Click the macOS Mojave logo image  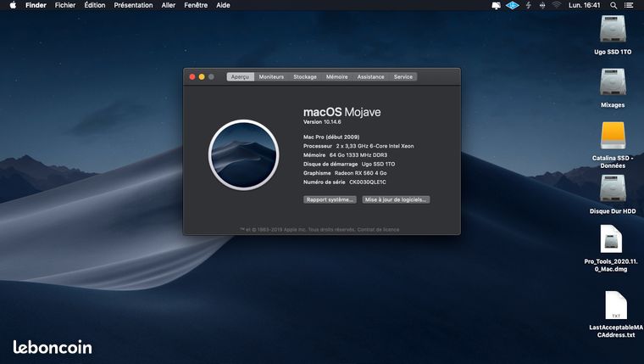tap(243, 155)
